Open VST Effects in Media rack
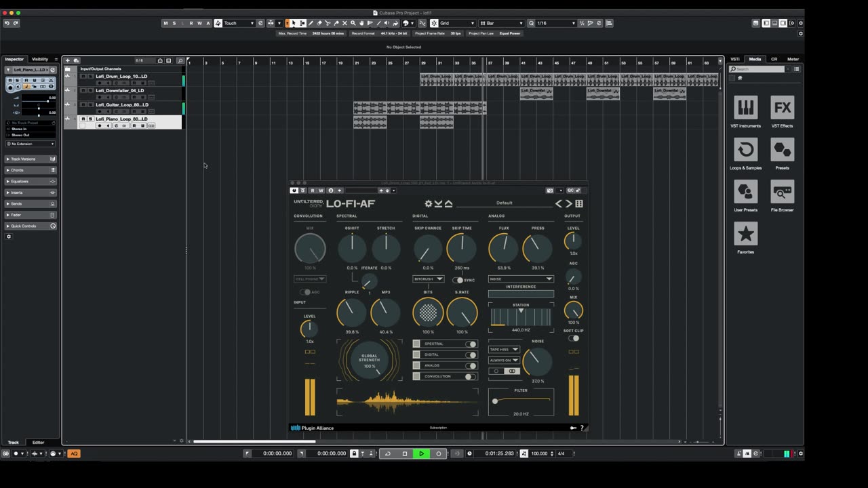The image size is (868, 488). pyautogui.click(x=782, y=111)
